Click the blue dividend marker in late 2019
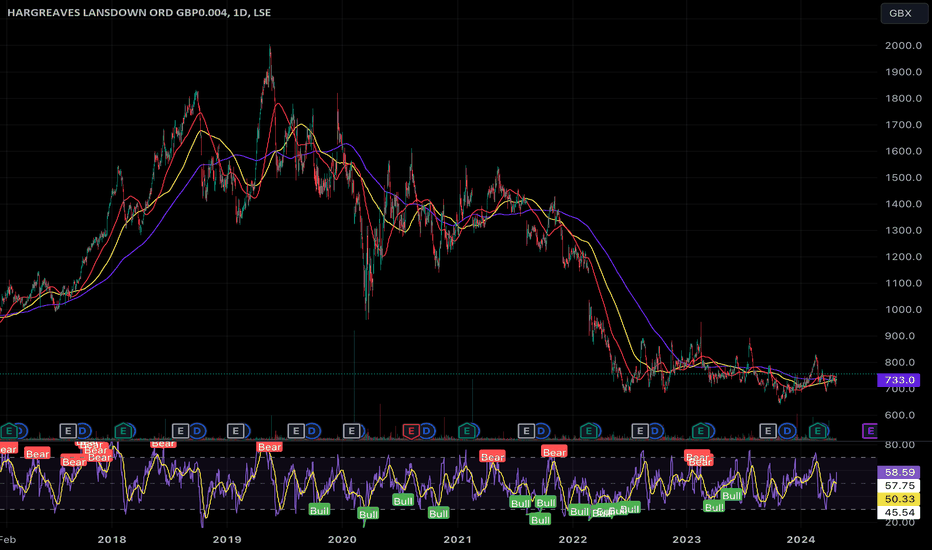 click(x=313, y=430)
